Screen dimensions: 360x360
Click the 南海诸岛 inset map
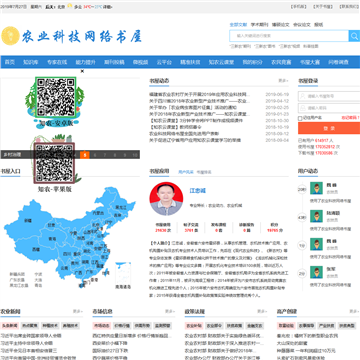point(123,275)
